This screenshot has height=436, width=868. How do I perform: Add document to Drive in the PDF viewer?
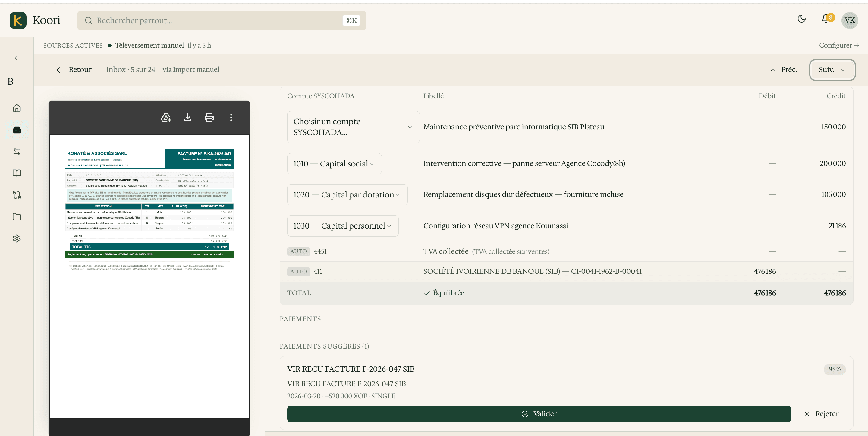166,117
